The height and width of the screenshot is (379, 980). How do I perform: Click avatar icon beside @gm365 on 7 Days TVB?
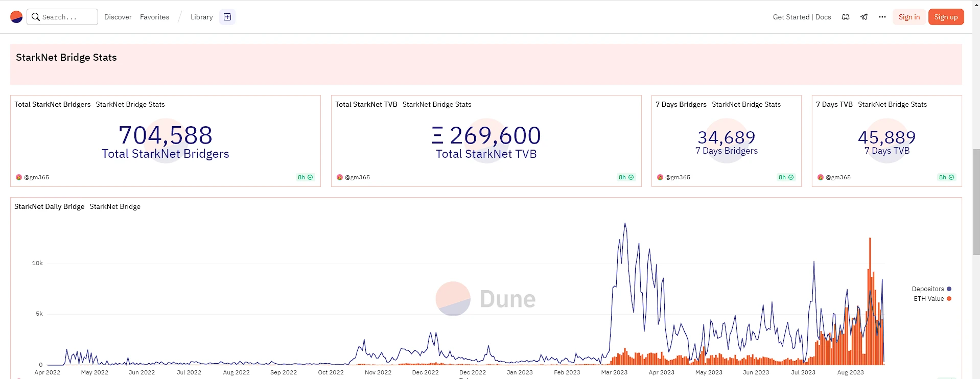tap(821, 177)
